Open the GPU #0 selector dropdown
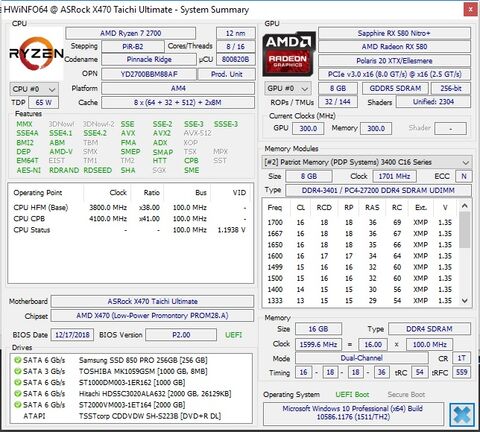 [x=288, y=88]
